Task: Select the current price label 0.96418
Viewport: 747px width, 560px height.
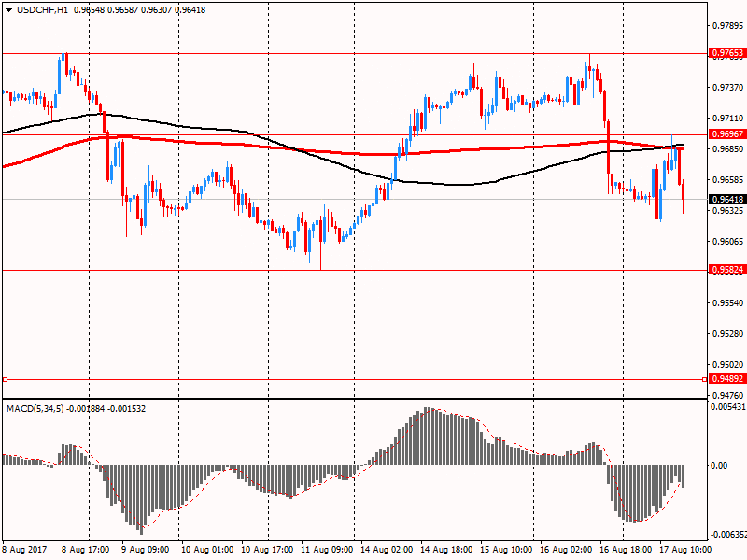Action: point(727,199)
